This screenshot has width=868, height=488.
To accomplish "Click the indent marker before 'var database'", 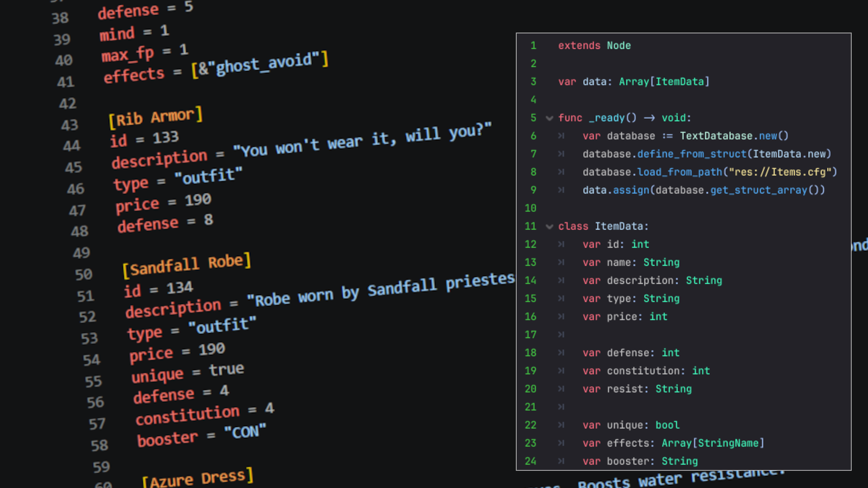I will coord(561,136).
